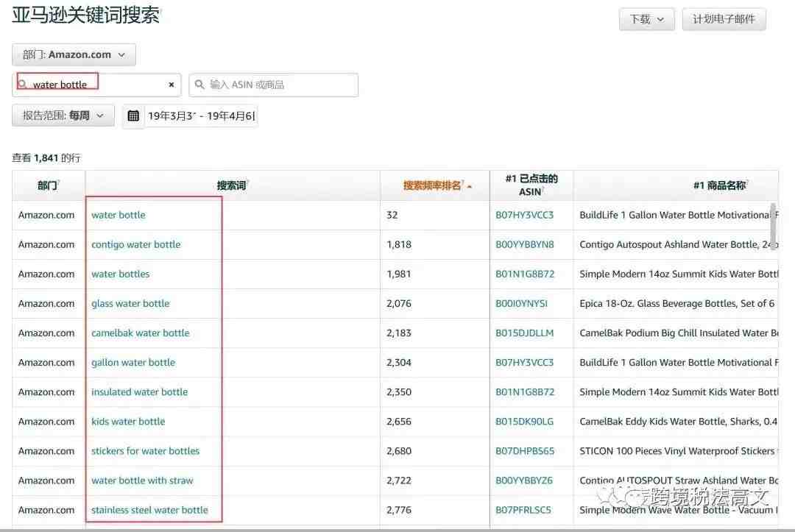Open the water bottle search term link
Image resolution: width=795 pixels, height=532 pixels.
point(118,215)
